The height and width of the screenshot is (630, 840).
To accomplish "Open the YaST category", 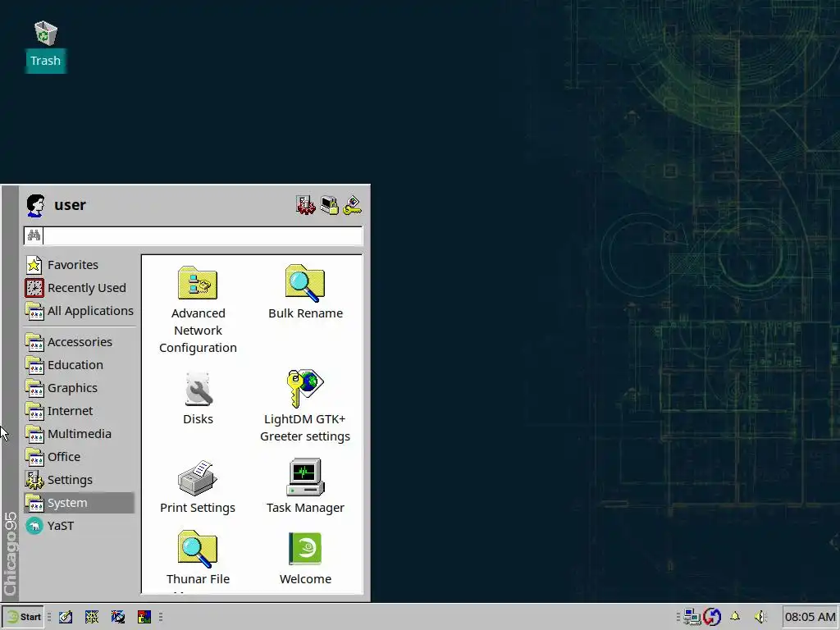I will coord(80,526).
